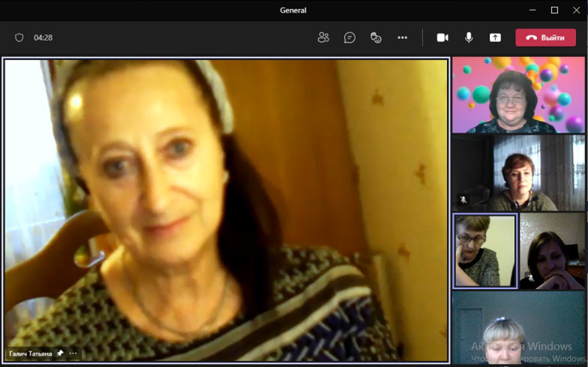This screenshot has height=367, width=588.
Task: Toggle the microphone mute
Action: click(x=469, y=38)
